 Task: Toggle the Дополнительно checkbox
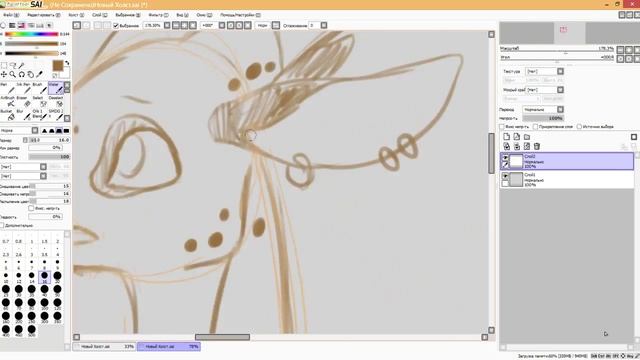coord(2,225)
